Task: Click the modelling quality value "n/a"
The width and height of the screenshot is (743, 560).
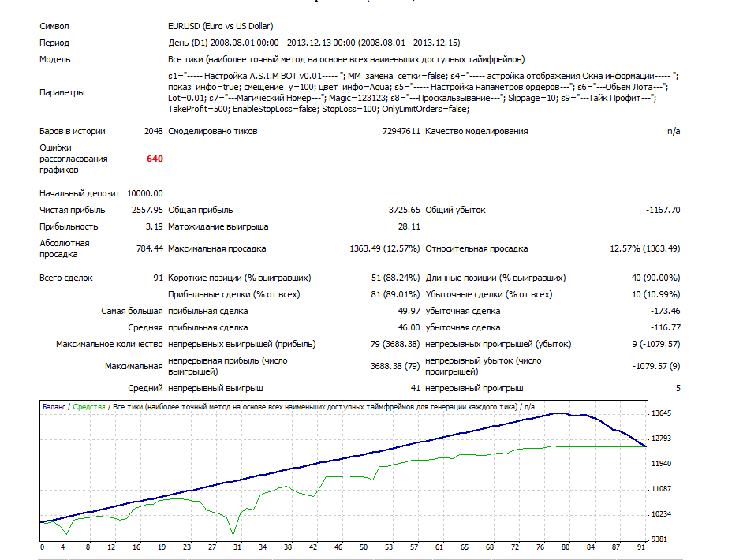Action: pos(674,131)
